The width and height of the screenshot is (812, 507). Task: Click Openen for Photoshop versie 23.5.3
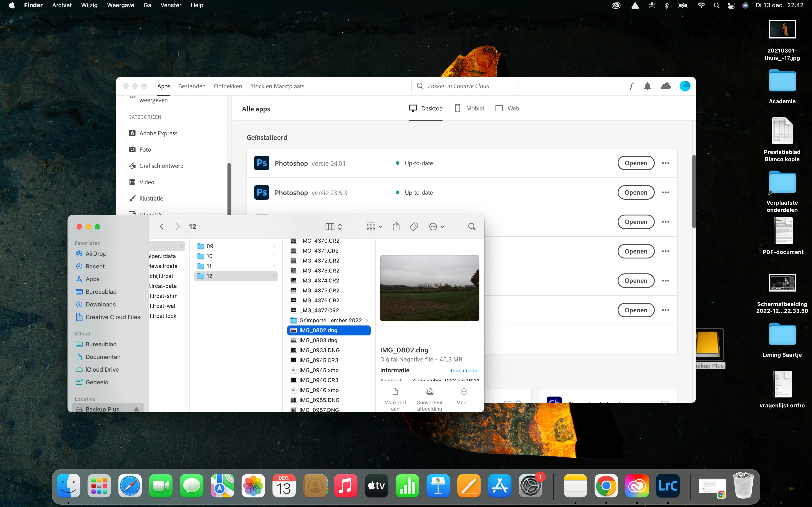pos(636,192)
